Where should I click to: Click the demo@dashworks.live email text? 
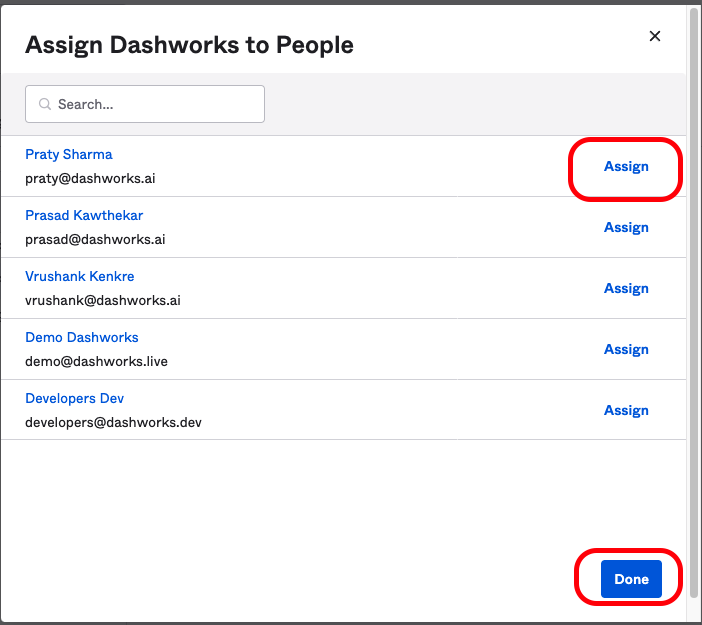(x=97, y=362)
